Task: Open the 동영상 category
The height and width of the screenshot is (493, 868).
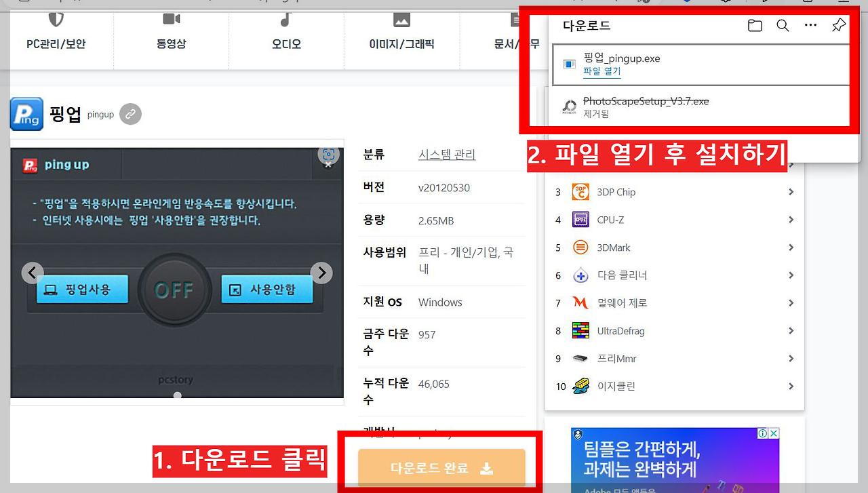Action: [x=171, y=44]
